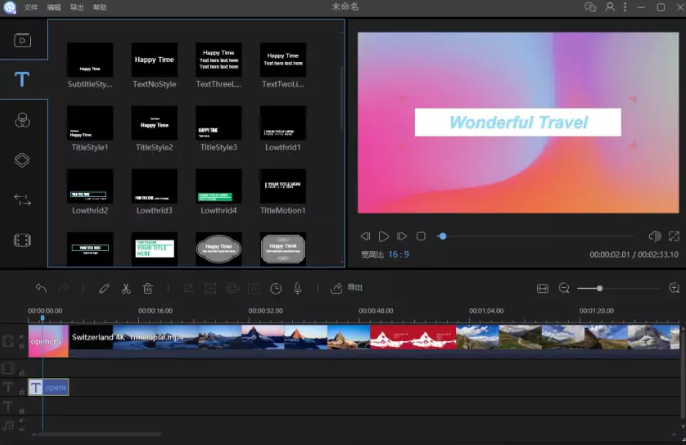The width and height of the screenshot is (686, 445).
Task: Toggle fullscreen preview mode
Action: pos(674,236)
